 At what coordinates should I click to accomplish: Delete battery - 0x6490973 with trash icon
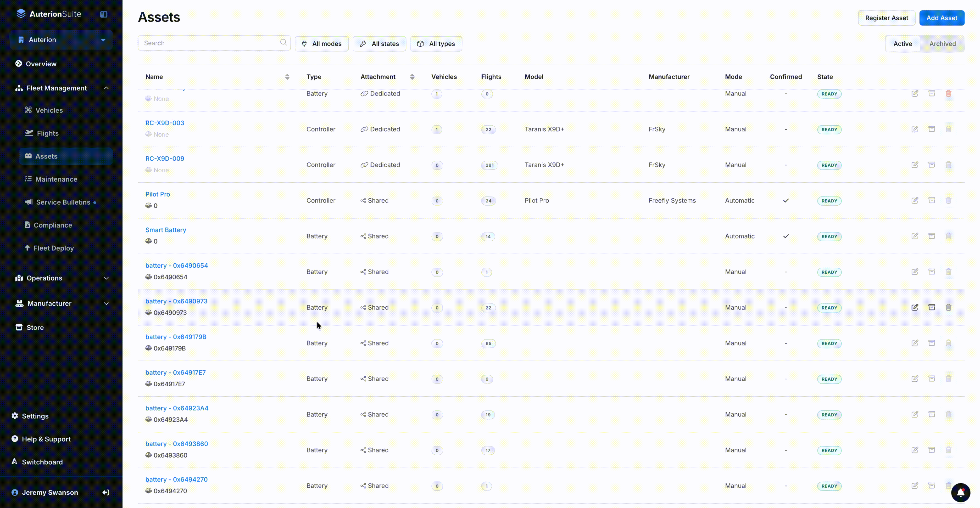948,307
